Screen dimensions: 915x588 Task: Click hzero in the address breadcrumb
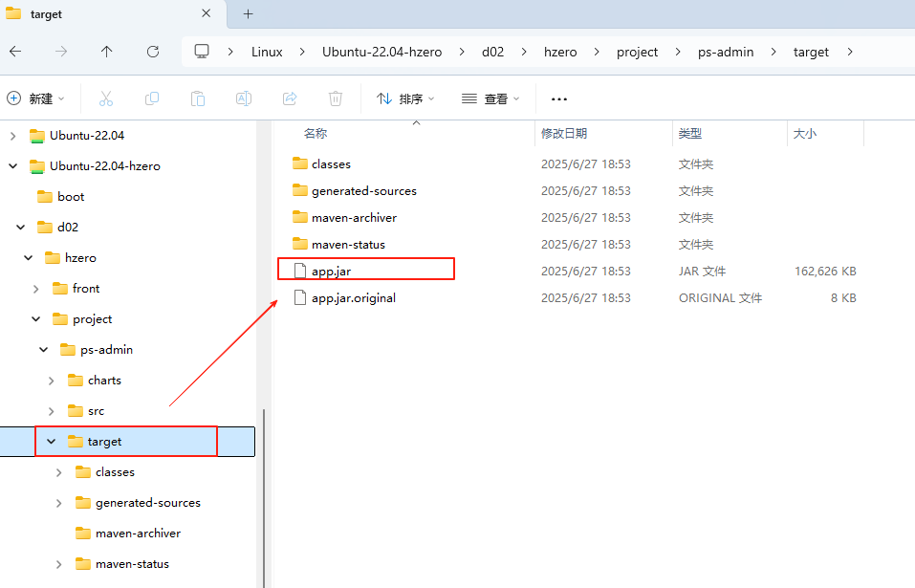tap(561, 52)
